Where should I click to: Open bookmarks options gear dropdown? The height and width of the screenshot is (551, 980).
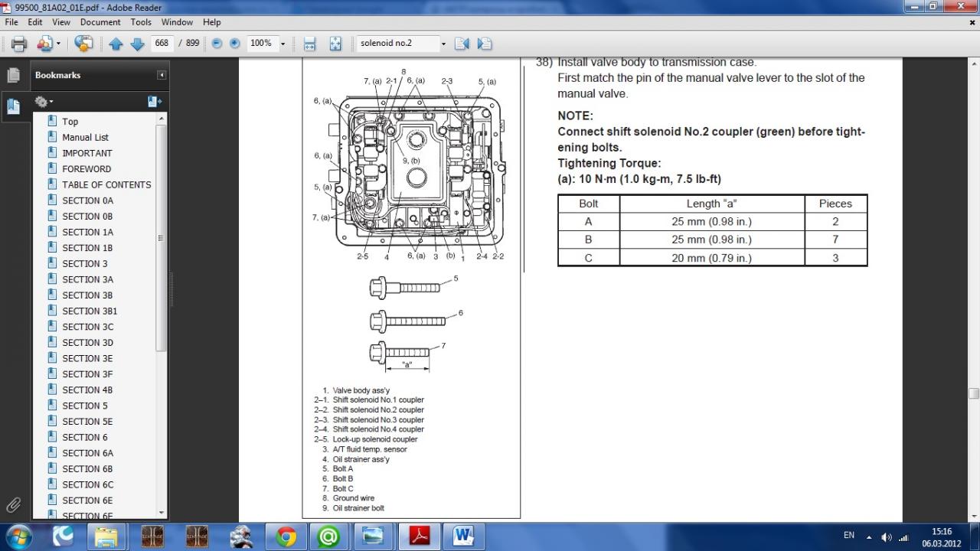tap(44, 101)
